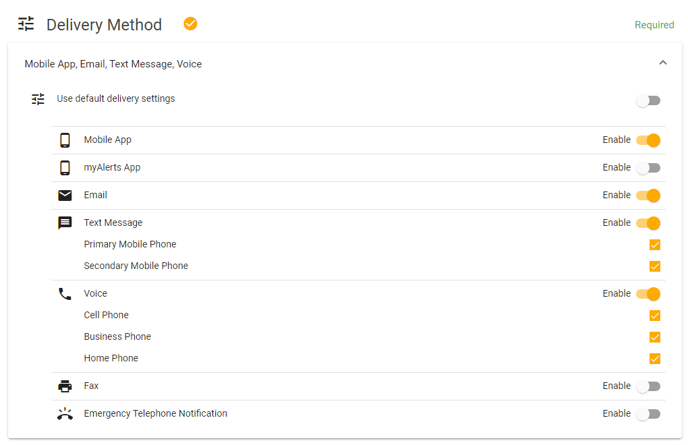Click the Emergency Telephone Notification ringing phone icon
688x445 pixels.
point(65,414)
